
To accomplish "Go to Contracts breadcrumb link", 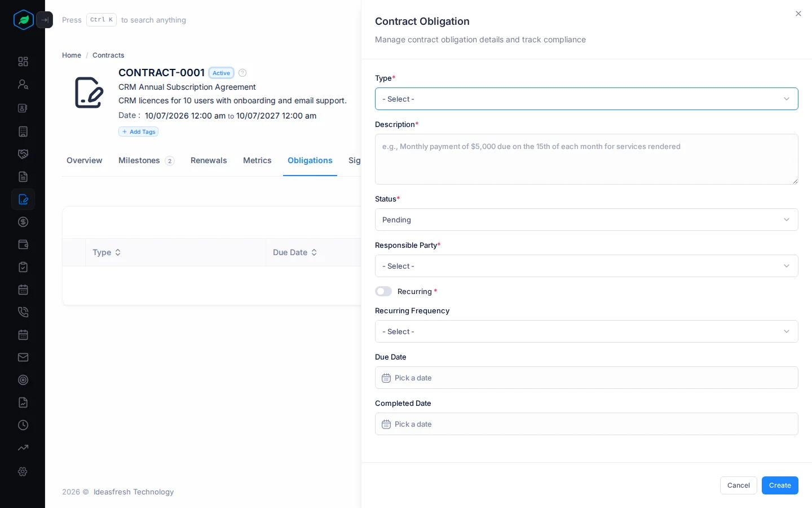I will point(108,55).
